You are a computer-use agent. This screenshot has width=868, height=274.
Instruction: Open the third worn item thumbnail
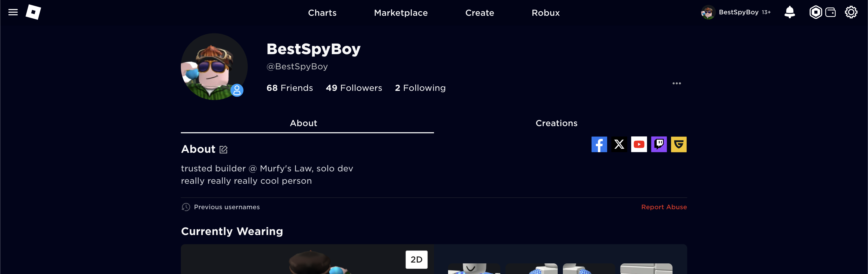[589, 269]
